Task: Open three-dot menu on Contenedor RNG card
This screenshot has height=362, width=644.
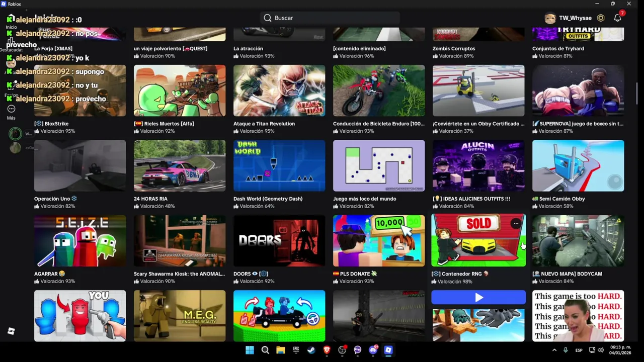Action: 516,224
